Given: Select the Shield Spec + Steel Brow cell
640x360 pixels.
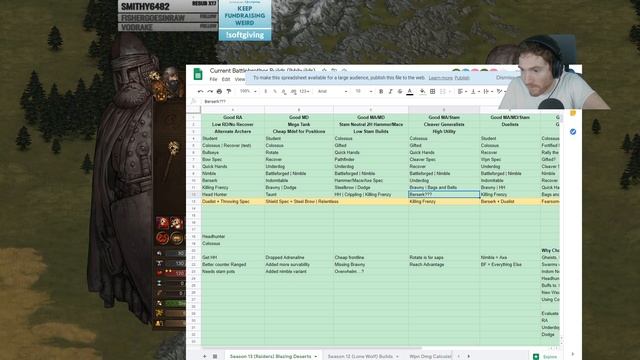Looking at the screenshot, I should point(299,201).
